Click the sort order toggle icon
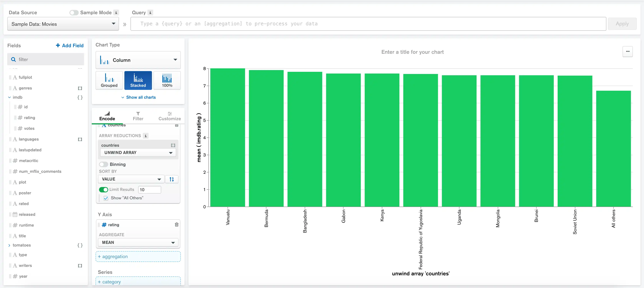Screen dimensions: 644x288 click(x=172, y=179)
